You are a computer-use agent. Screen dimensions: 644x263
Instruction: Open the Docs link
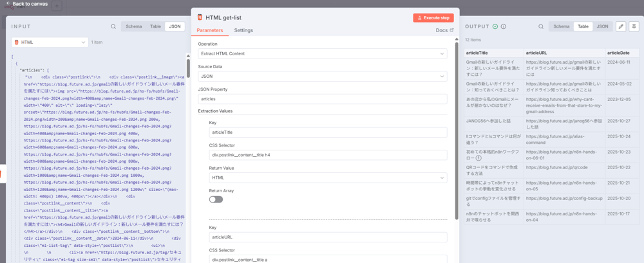(x=444, y=30)
